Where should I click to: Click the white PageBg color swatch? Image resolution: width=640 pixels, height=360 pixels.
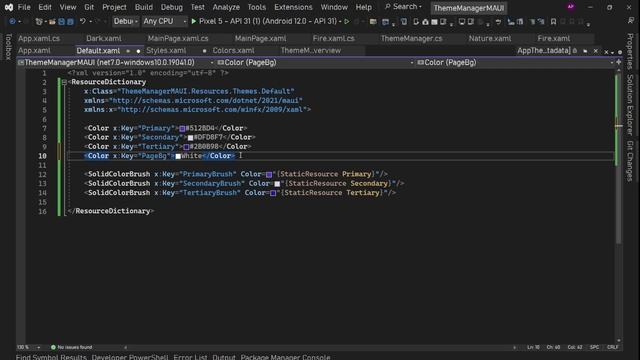click(178, 156)
